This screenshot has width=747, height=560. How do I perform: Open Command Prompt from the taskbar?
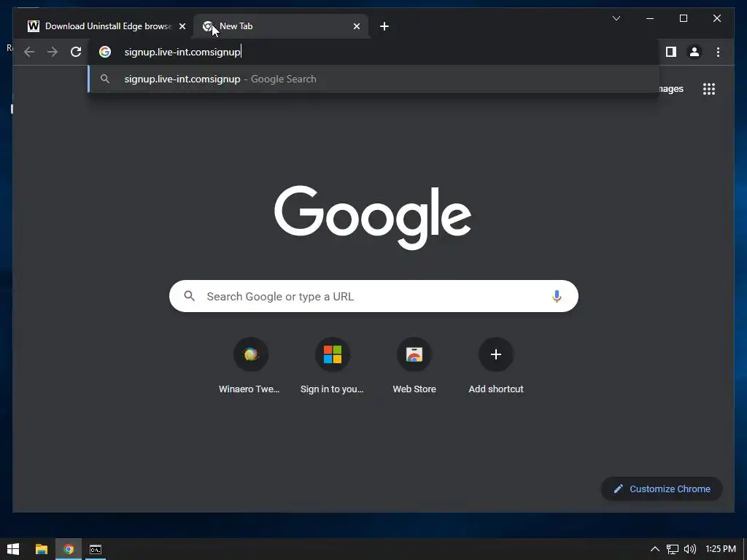(96, 549)
